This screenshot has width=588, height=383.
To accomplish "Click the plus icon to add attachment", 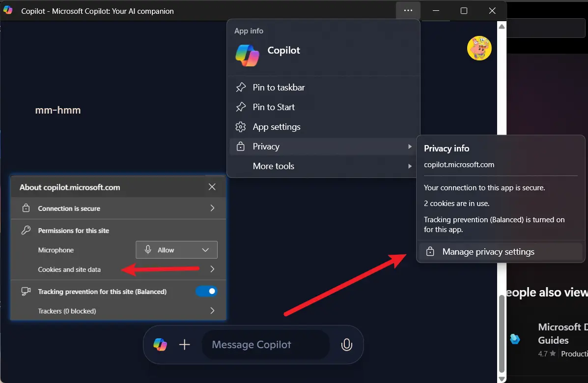I will [185, 344].
